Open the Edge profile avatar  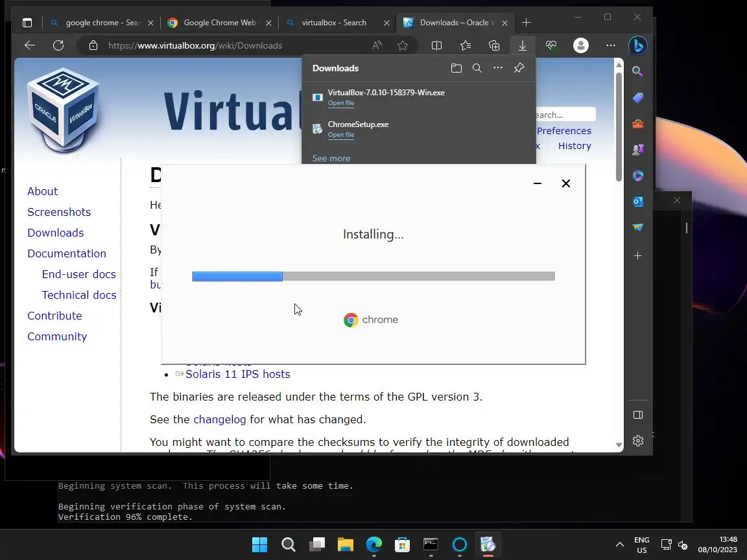(581, 45)
